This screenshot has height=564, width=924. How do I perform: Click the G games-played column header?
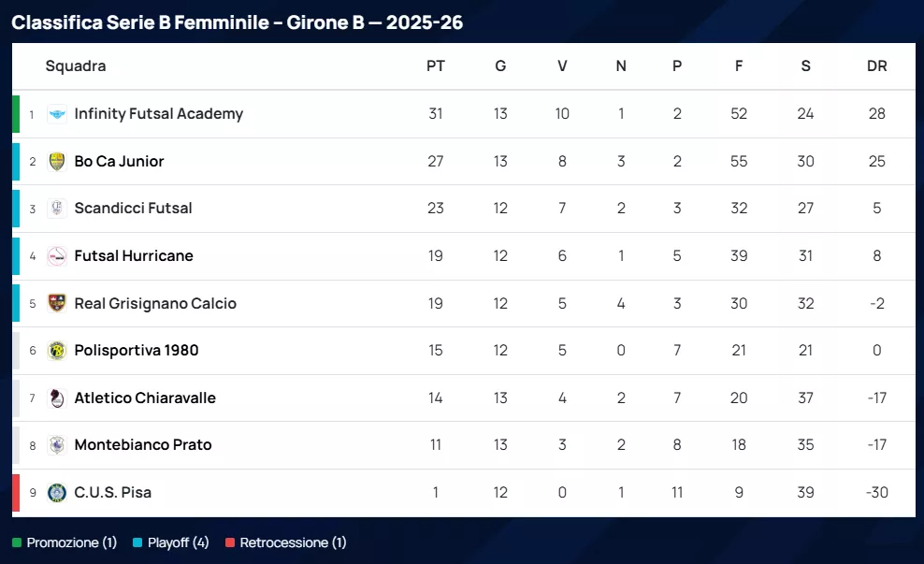(x=500, y=66)
